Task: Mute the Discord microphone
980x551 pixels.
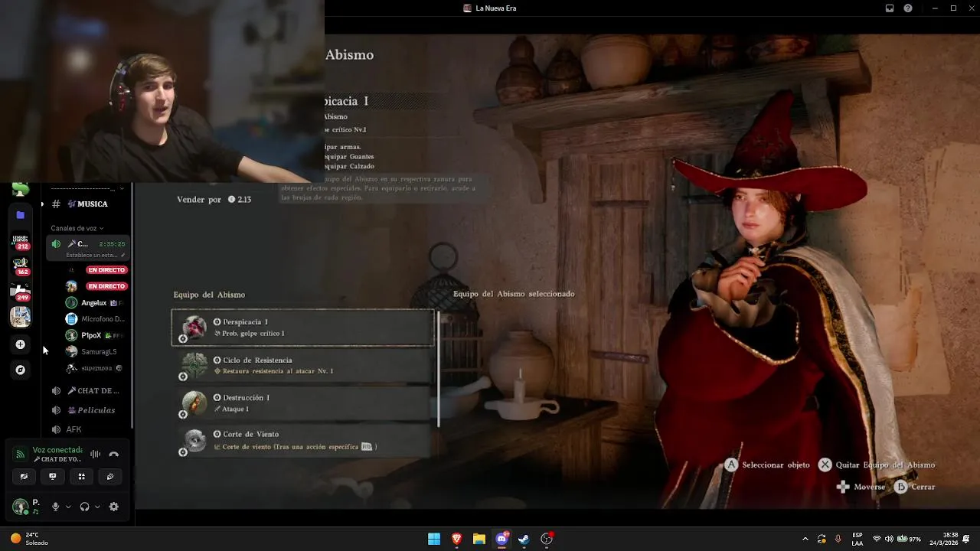Action: (x=55, y=507)
